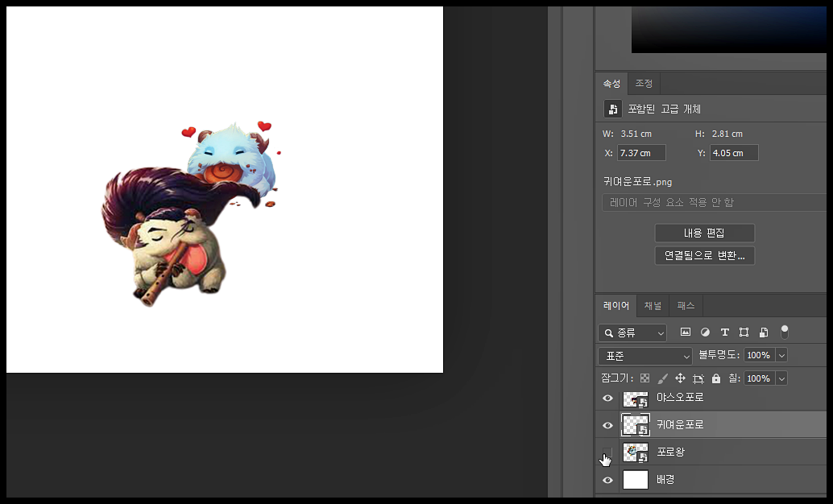Filter layers by shape layer icon
The image size is (833, 504).
[x=744, y=333]
